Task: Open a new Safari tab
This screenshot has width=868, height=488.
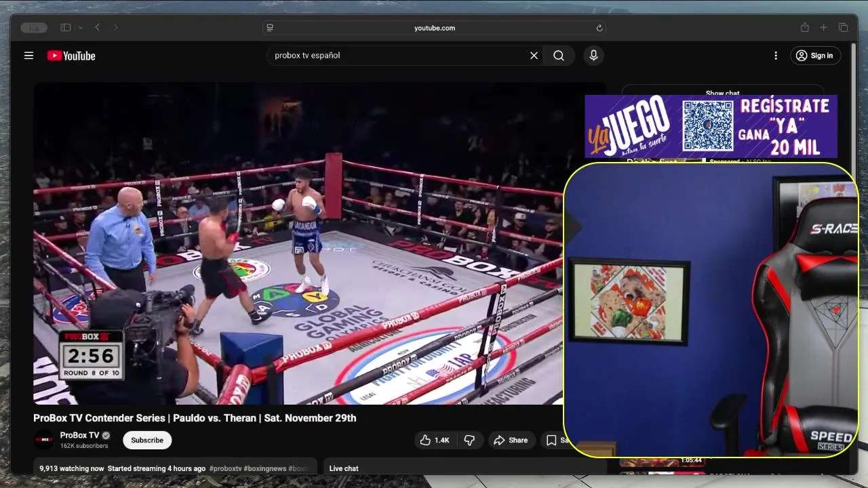Action: point(823,28)
